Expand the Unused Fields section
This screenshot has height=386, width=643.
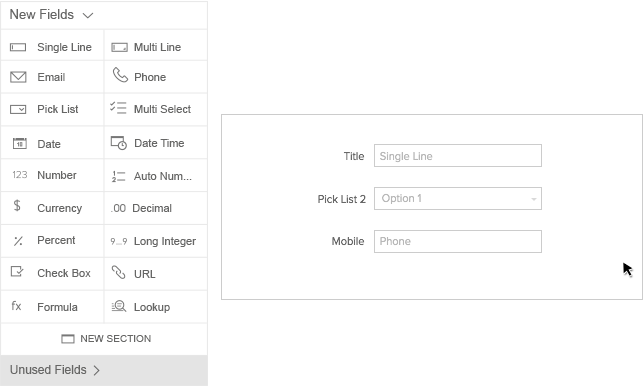coord(55,370)
